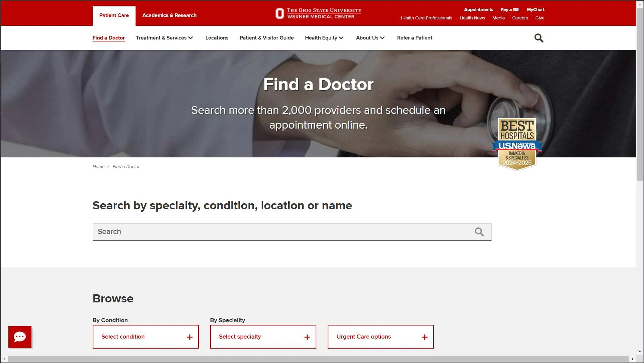This screenshot has width=644, height=363.
Task: Go to Find a Doctor nav item
Action: pyautogui.click(x=108, y=38)
